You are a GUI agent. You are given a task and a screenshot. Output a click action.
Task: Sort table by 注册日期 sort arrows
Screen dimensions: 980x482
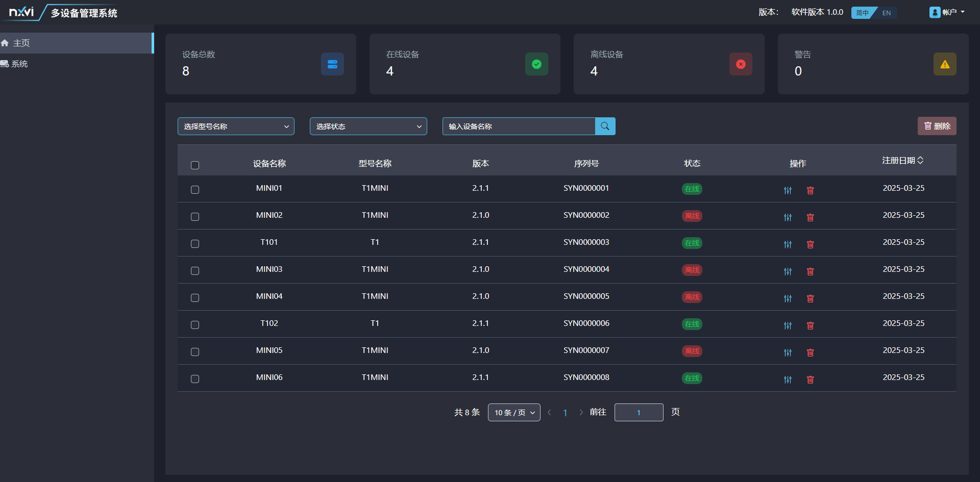[920, 160]
